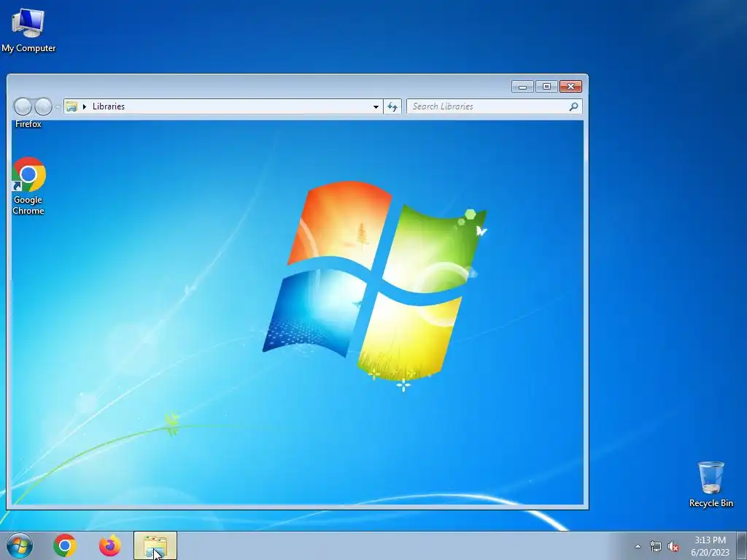The image size is (747, 560).
Task: Select the Libraries breadcrumb in address bar
Action: click(x=109, y=106)
